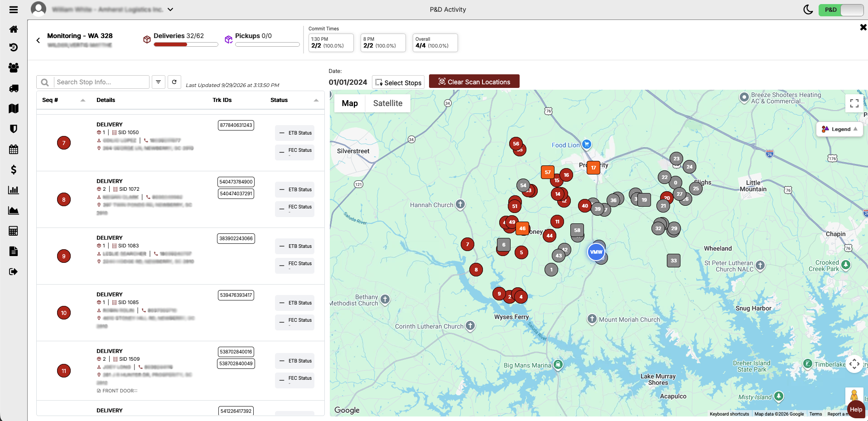Screen dimensions: 868x421
Task: Click the Help button
Action: tap(856, 410)
